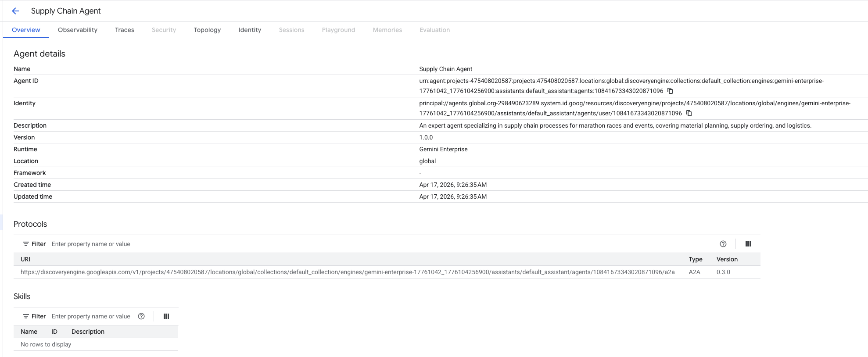Click the Supply Chain Agent page title

point(66,11)
